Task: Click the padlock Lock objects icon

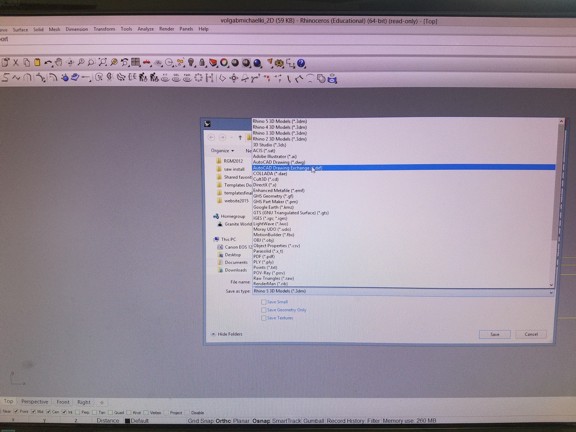Action: click(x=202, y=63)
